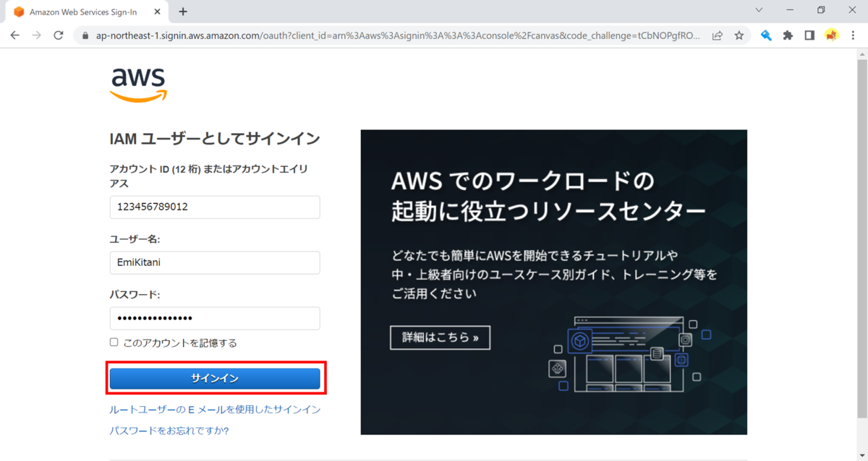Focus the username field EmiKitani
This screenshot has height=461, width=868.
click(x=215, y=262)
